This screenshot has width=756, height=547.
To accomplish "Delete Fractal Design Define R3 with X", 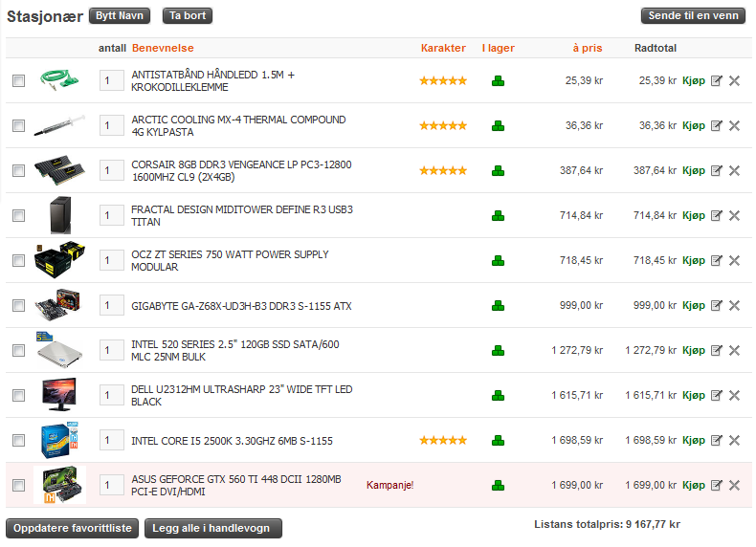I will pyautogui.click(x=734, y=215).
